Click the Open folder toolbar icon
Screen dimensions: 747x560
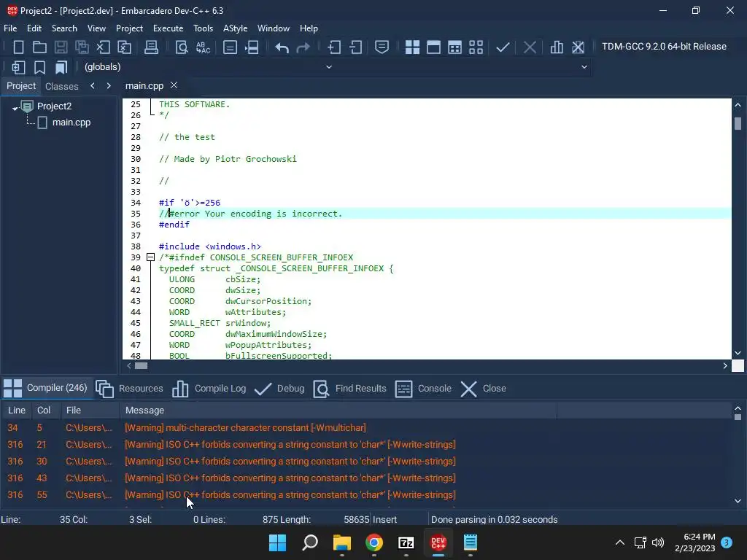[39, 47]
